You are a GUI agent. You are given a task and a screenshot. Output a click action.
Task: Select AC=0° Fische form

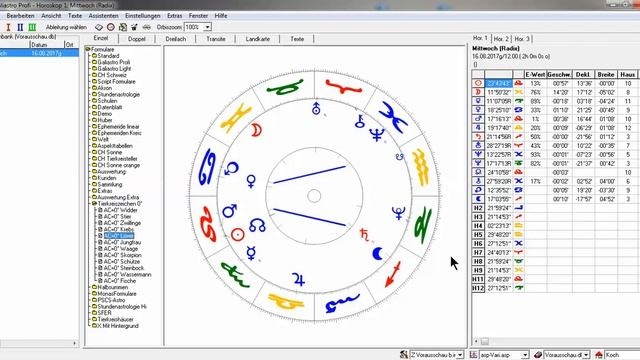119,281
